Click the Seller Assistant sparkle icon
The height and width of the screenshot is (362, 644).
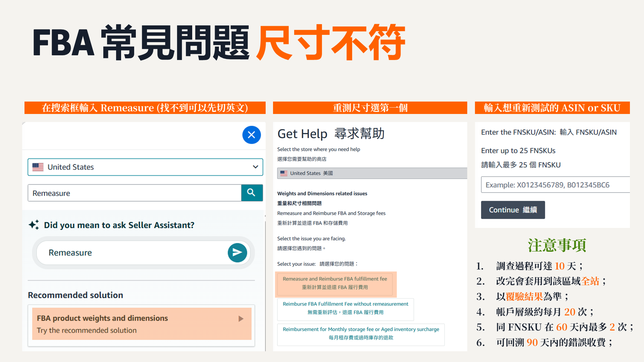click(34, 225)
